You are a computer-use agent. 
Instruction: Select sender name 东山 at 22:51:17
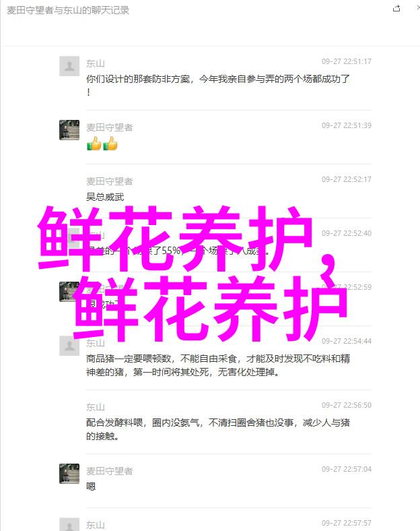[x=96, y=63]
